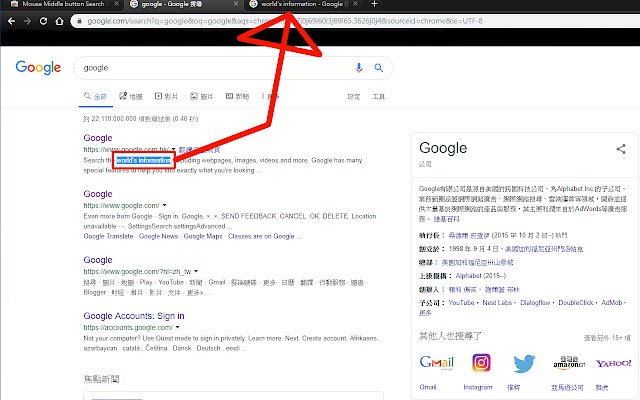Screen dimensions: 640x400
Task: Go back with the browser back arrow
Action: pos(11,21)
